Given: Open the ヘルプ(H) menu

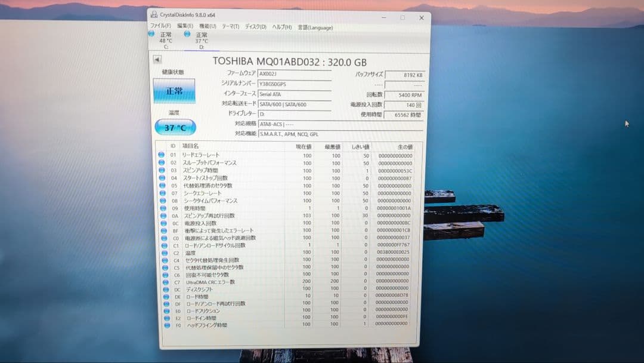Looking at the screenshot, I should pos(281,27).
